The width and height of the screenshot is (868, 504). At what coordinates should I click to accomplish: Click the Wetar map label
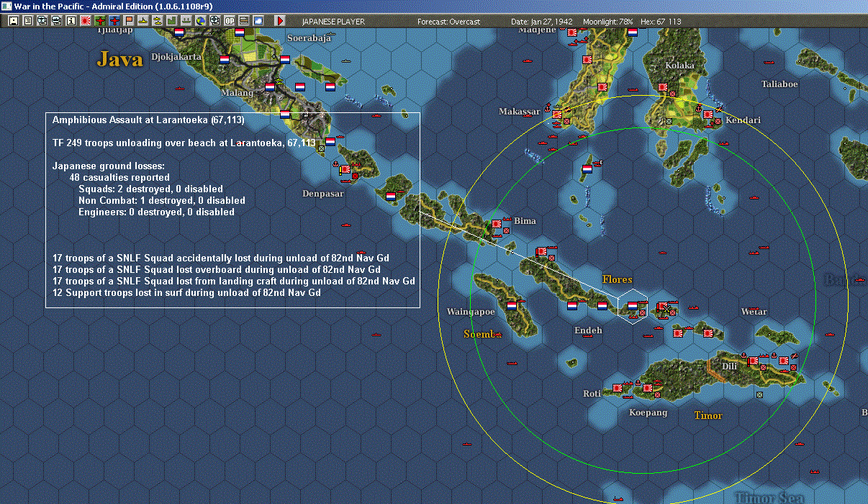tap(754, 312)
